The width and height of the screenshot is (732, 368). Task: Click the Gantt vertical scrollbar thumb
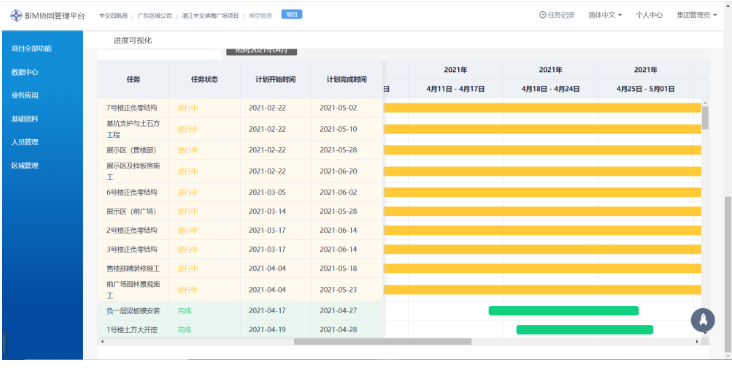coord(705,118)
